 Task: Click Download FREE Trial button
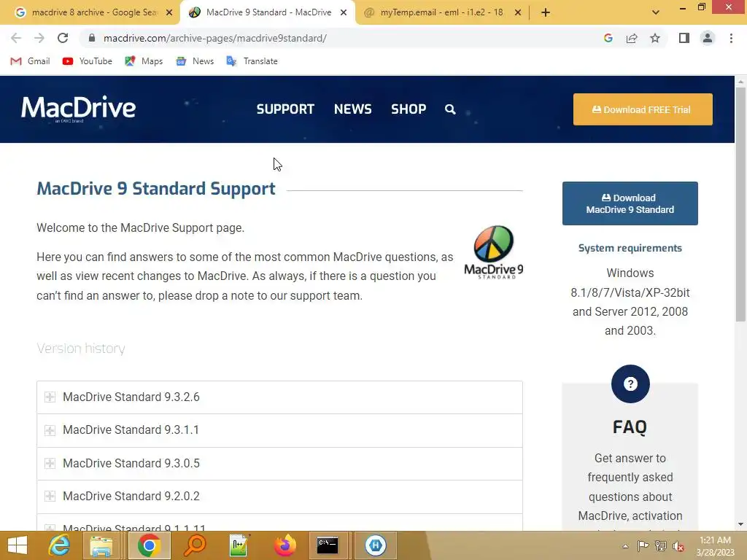[x=643, y=109]
